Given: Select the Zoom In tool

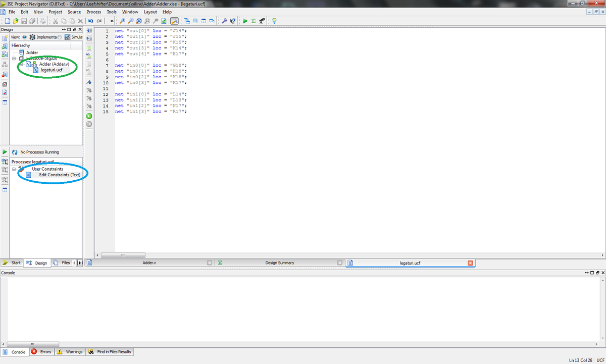Looking at the screenshot, I should pos(123,21).
